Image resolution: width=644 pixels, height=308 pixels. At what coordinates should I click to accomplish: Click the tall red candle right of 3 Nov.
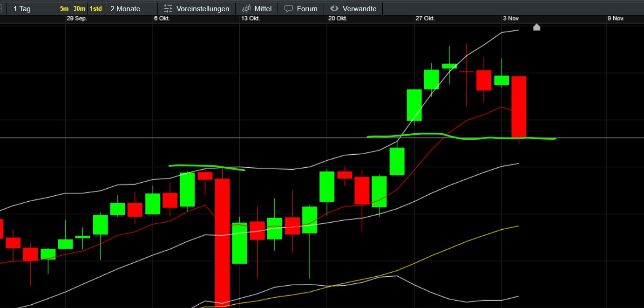tap(519, 107)
